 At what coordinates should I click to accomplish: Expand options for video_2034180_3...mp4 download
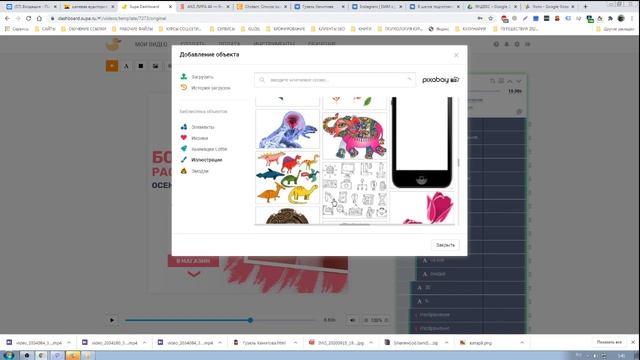[144, 343]
